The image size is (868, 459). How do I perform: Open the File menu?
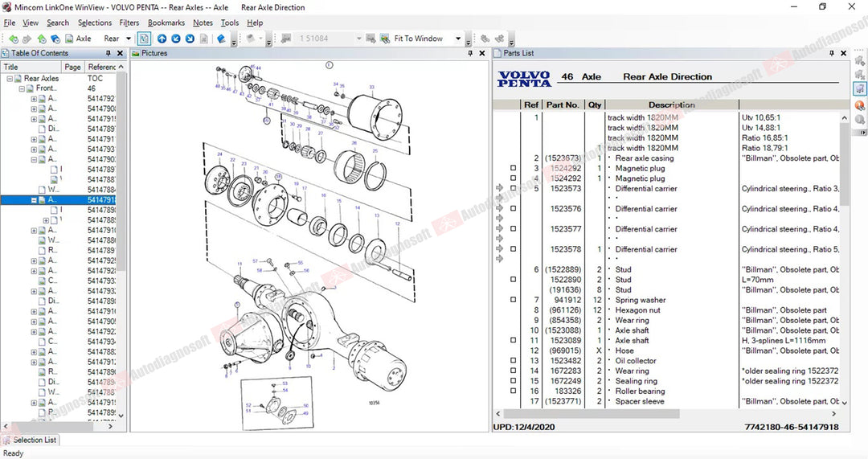pyautogui.click(x=10, y=23)
